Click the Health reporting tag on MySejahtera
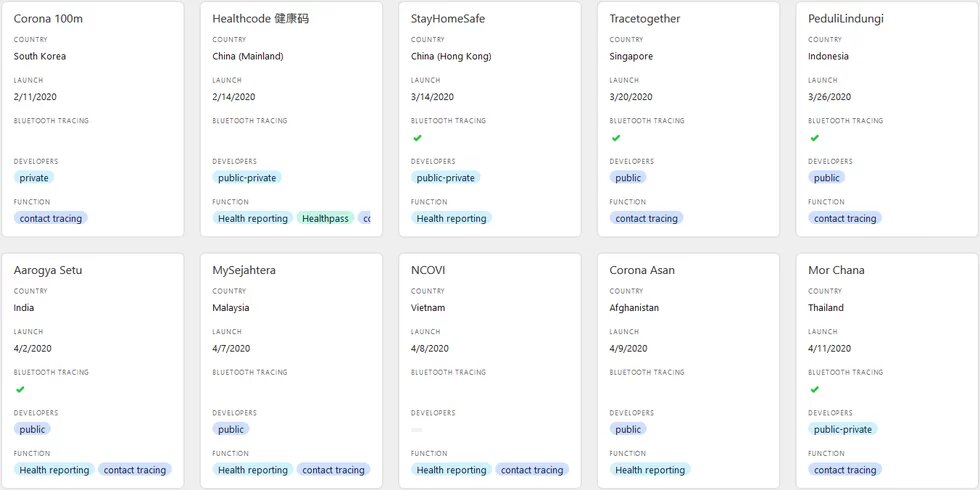The width and height of the screenshot is (980, 490). point(252,469)
